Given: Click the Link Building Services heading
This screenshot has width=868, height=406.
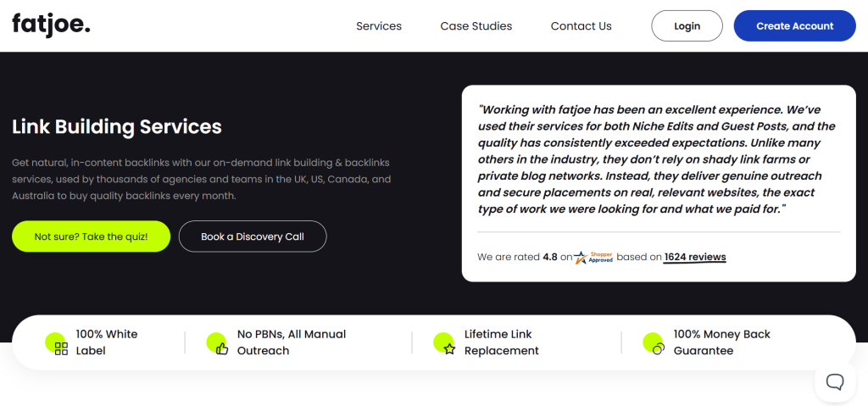Looking at the screenshot, I should tap(117, 127).
